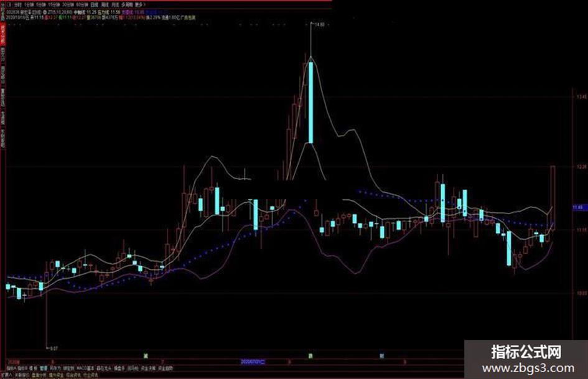Click the 11.15 price axis value
The image size is (588, 379).
(582, 230)
